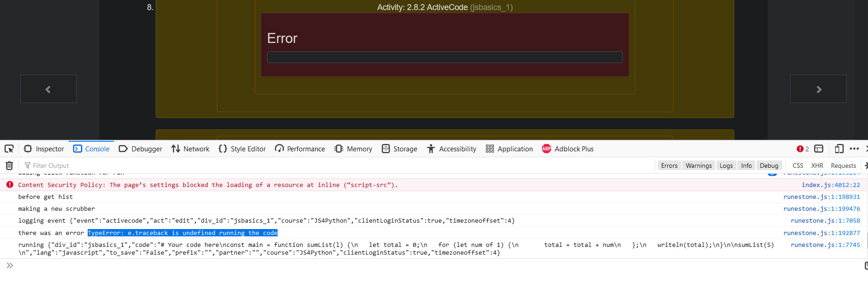The height and width of the screenshot is (283, 868).
Task: Go to next page with right arrow
Action: (818, 89)
